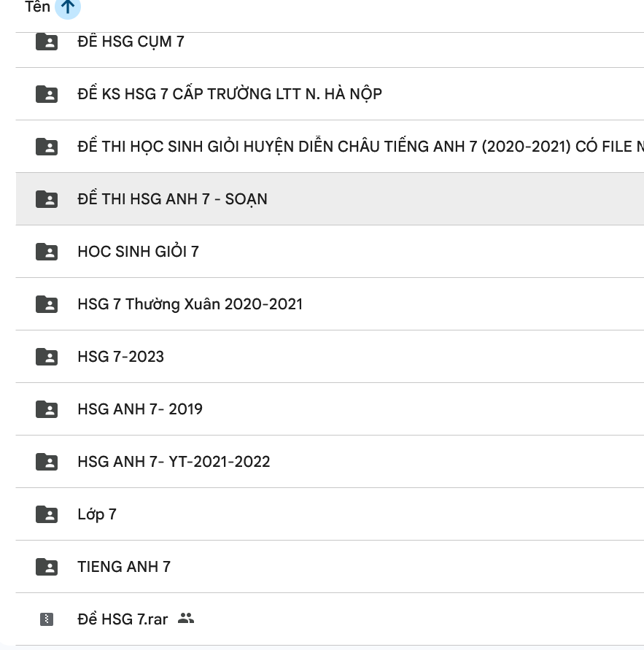
Task: Select the TIENG ANH 7 folder
Action: 124,567
